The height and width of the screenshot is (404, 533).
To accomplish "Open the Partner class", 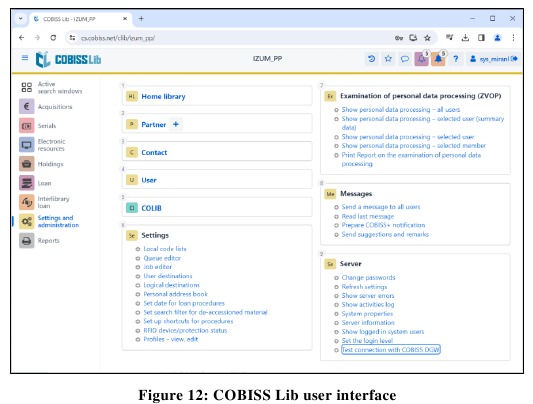I will [154, 125].
